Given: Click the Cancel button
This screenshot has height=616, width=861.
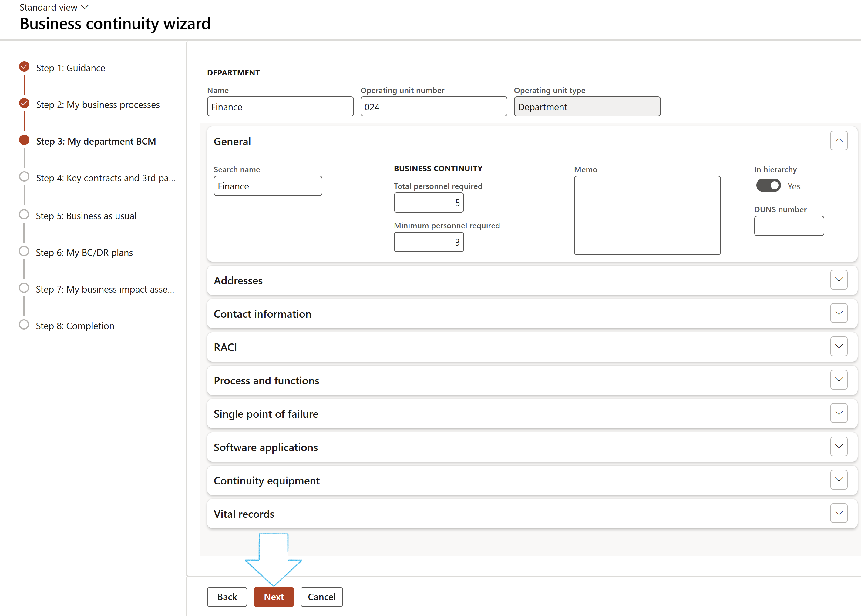Looking at the screenshot, I should [x=321, y=597].
